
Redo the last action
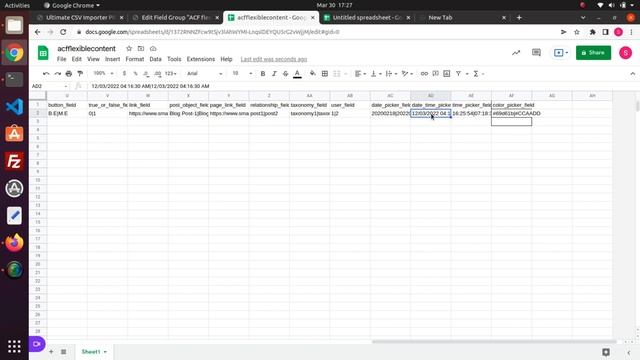tap(58, 73)
